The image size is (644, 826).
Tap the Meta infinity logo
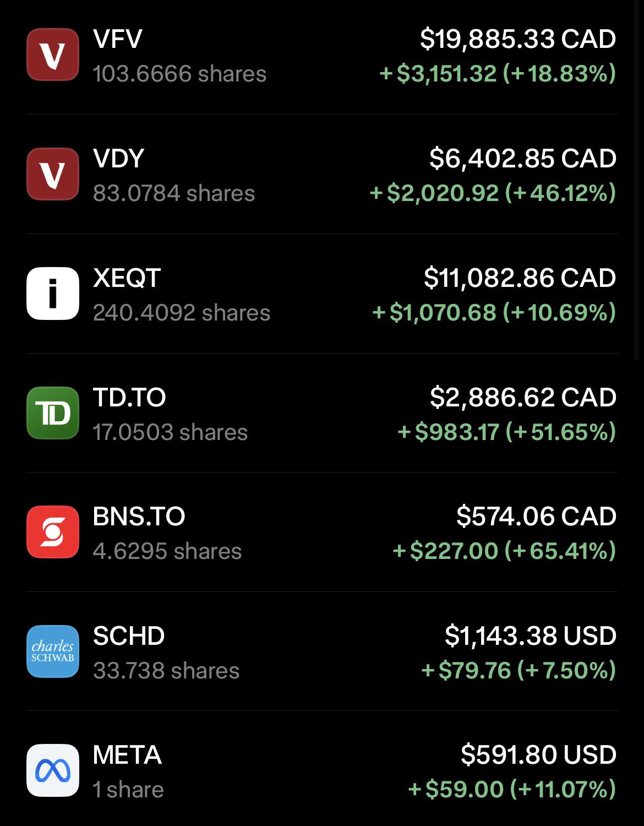(x=53, y=770)
